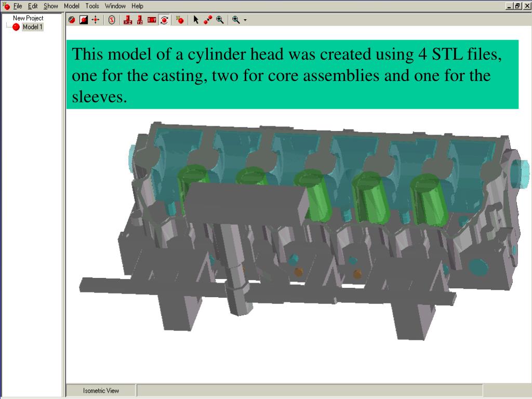Select New Project in the tree

coord(28,18)
